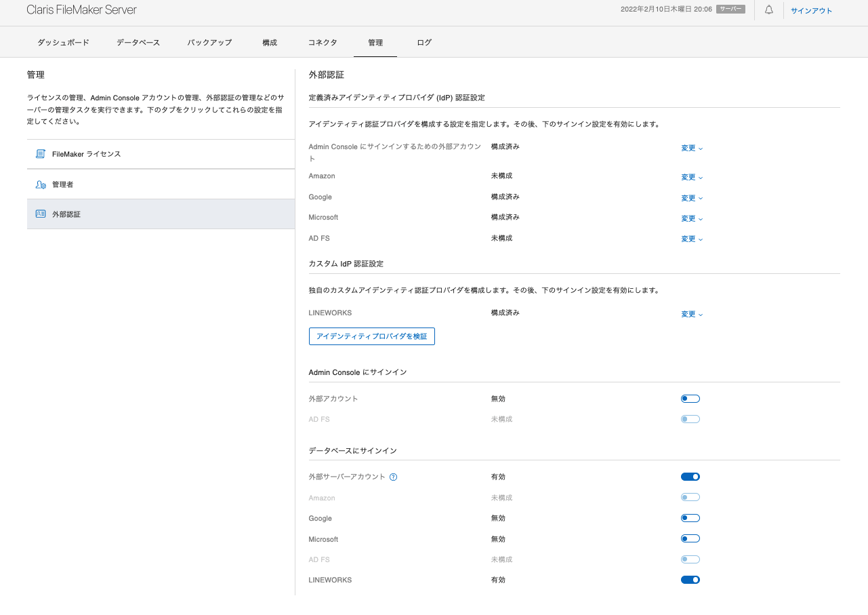Viewport: 868px width, 615px height.
Task: Click 有効 status in the LINEWORKS sign-in row
Action: [498, 580]
